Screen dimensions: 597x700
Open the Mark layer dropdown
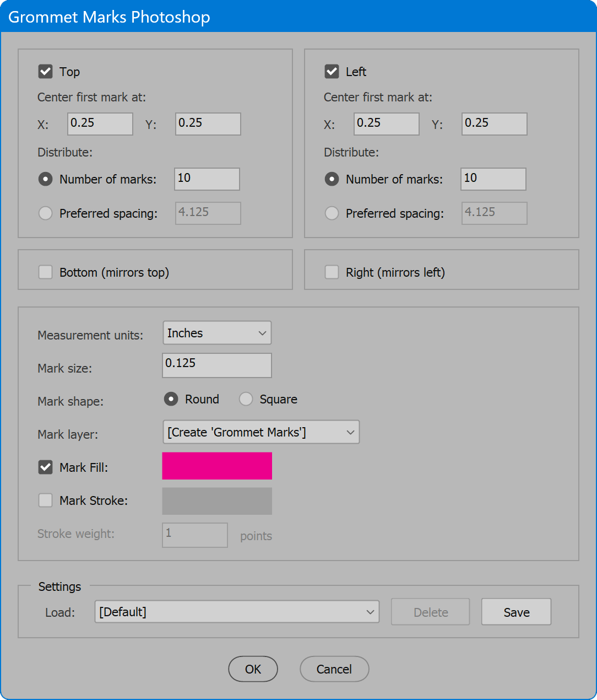[x=261, y=432]
